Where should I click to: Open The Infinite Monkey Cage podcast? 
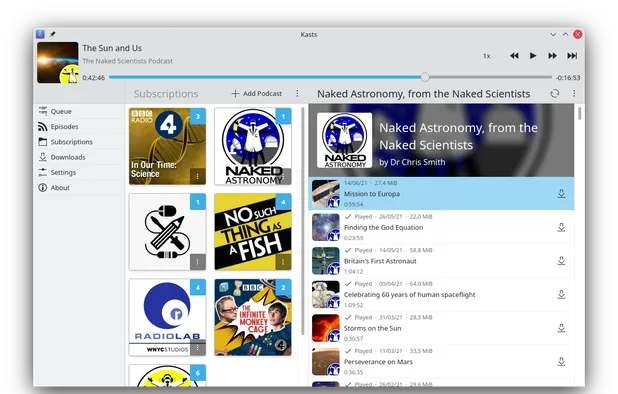pyautogui.click(x=253, y=317)
